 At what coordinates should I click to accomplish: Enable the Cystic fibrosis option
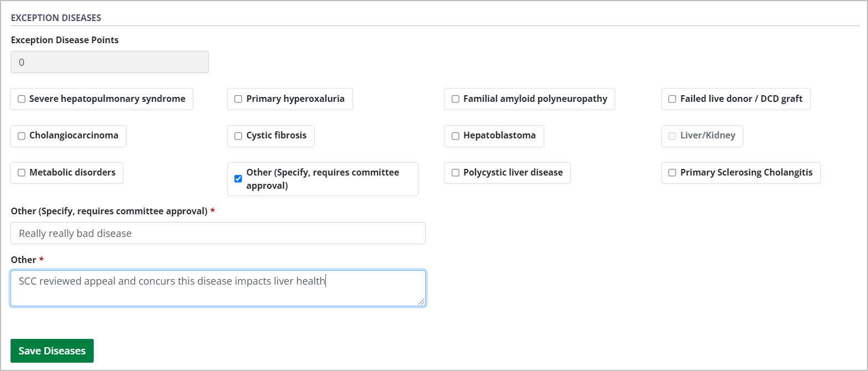click(238, 136)
